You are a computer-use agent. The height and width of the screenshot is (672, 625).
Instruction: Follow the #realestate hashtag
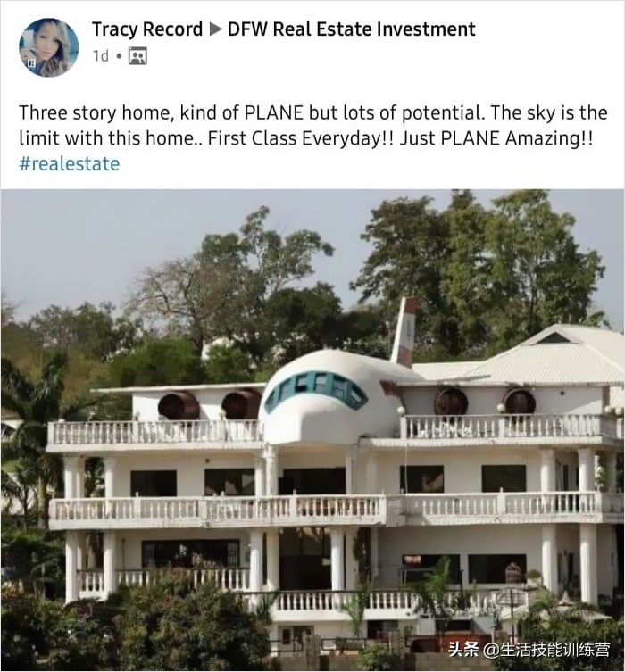point(70,163)
